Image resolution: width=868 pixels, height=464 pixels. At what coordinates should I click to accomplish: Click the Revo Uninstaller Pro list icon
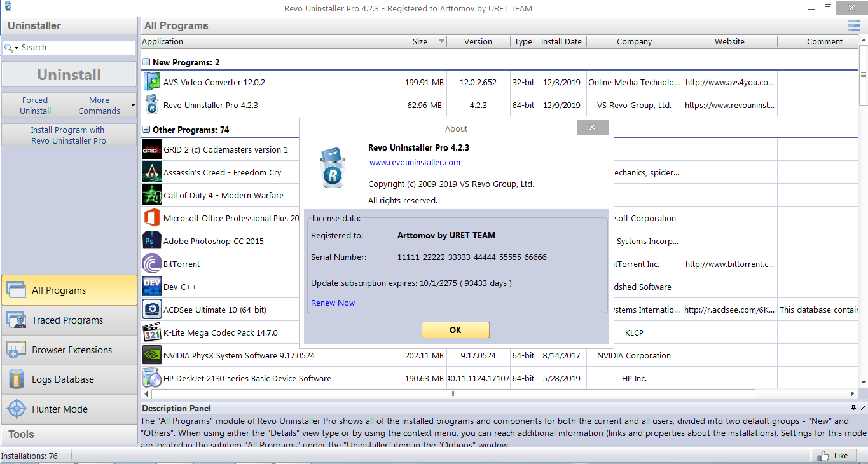152,105
